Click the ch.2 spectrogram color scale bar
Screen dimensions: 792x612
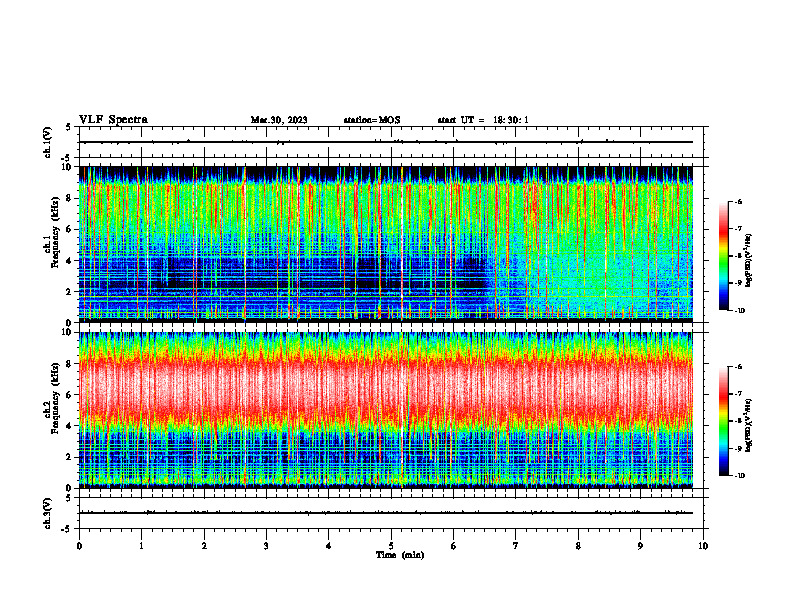723,421
